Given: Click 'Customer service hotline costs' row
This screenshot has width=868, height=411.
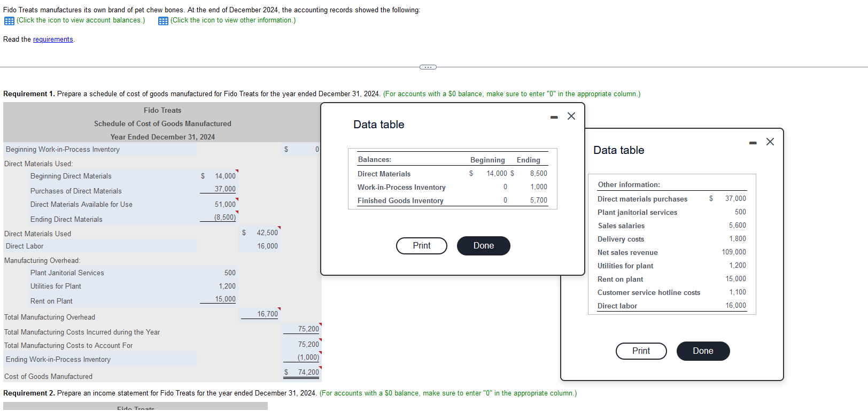Looking at the screenshot, I should tap(672, 292).
